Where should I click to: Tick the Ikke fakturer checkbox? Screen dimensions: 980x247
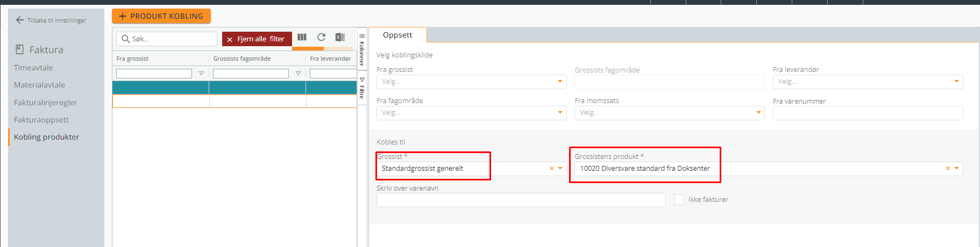point(679,200)
